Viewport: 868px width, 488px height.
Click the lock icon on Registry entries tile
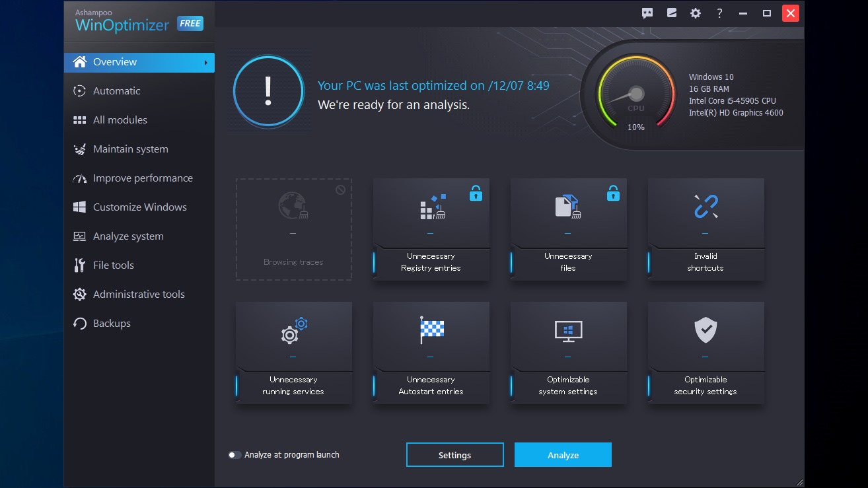pyautogui.click(x=476, y=193)
